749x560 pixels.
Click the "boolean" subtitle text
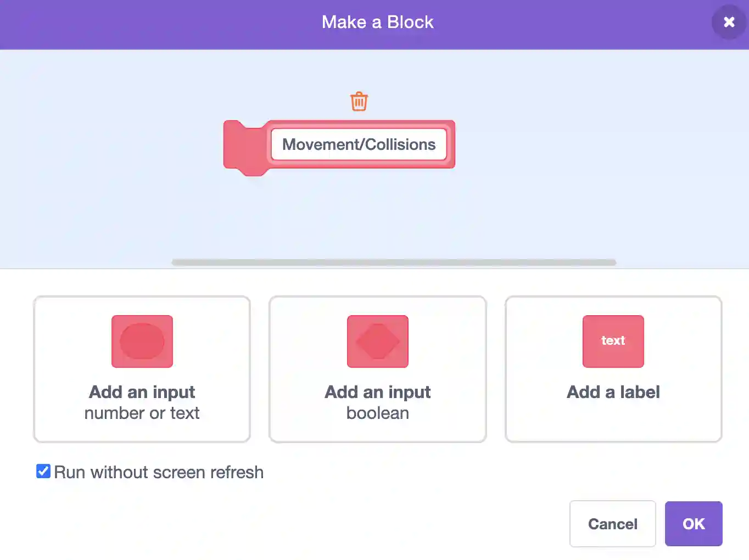tap(378, 413)
